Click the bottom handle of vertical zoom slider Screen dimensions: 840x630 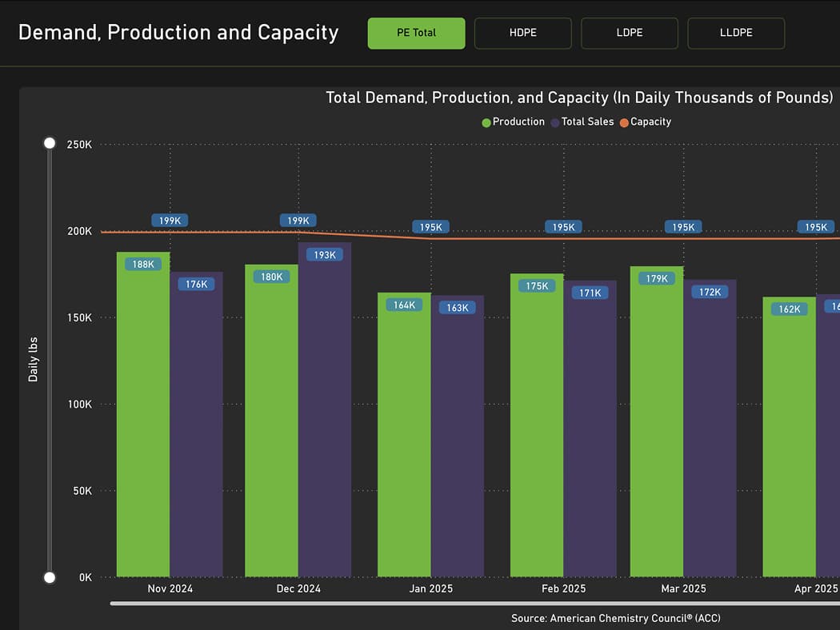50,577
